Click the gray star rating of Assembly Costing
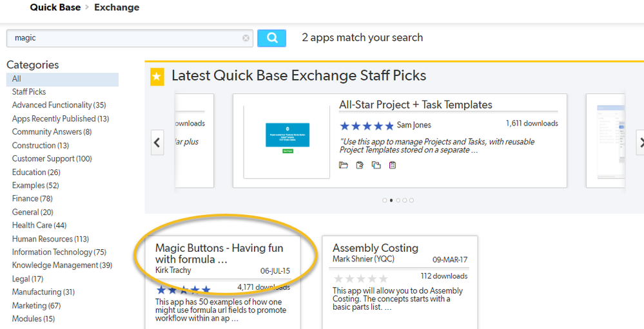The height and width of the screenshot is (329, 644). click(360, 279)
